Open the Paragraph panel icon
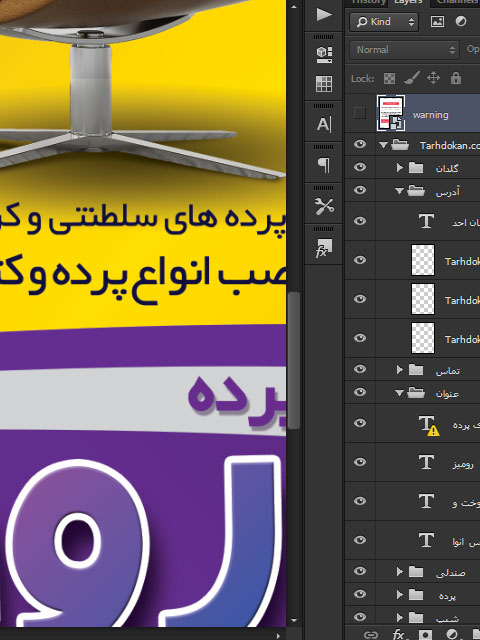Screen dimensions: 480x640 [324, 165]
